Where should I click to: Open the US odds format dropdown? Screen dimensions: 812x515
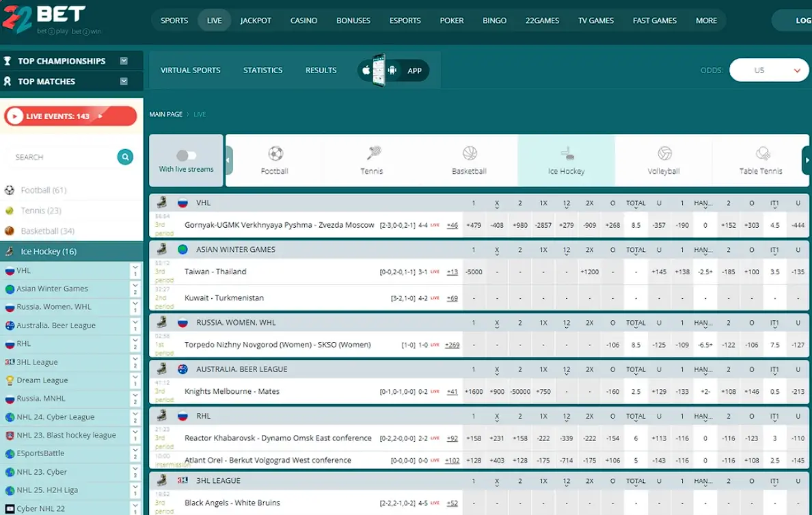769,70
